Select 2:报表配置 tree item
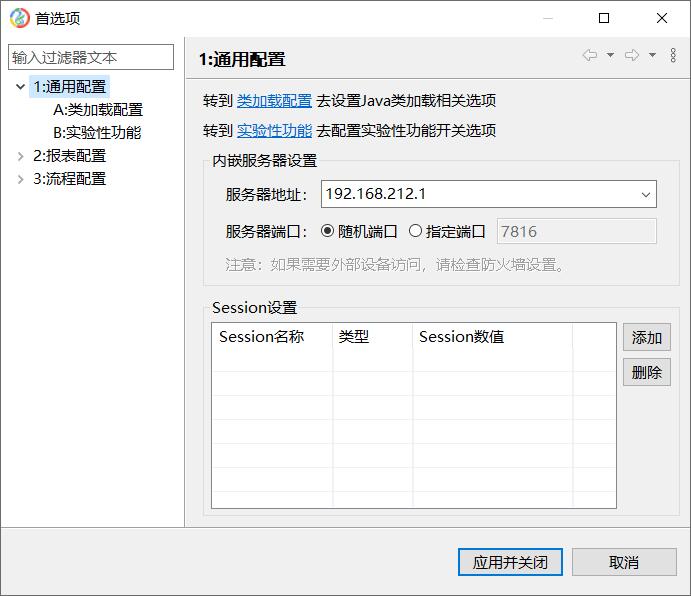The image size is (691, 596). (70, 156)
